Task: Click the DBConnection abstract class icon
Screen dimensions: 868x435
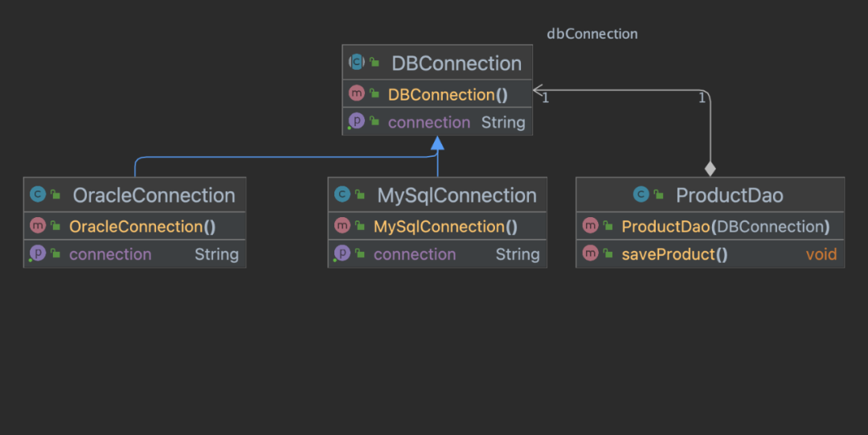Action: click(x=357, y=62)
